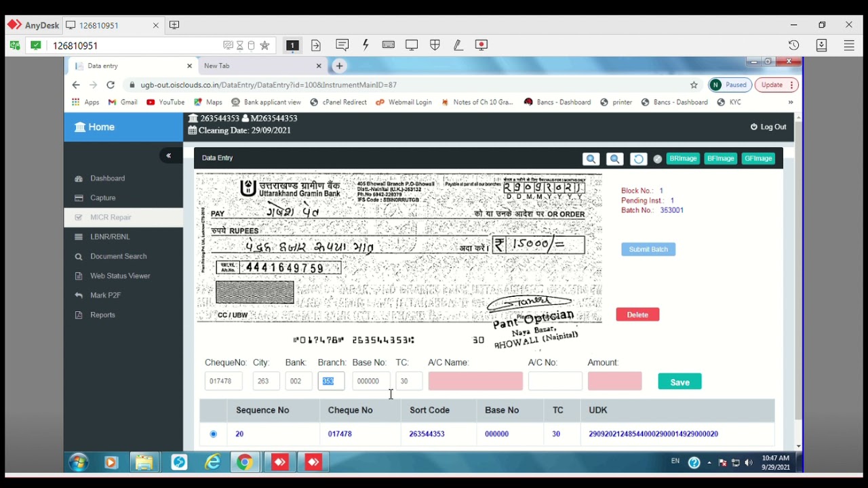Screen dimensions: 868x488
Task: Rotate cheque image with refresh icon
Action: point(638,159)
